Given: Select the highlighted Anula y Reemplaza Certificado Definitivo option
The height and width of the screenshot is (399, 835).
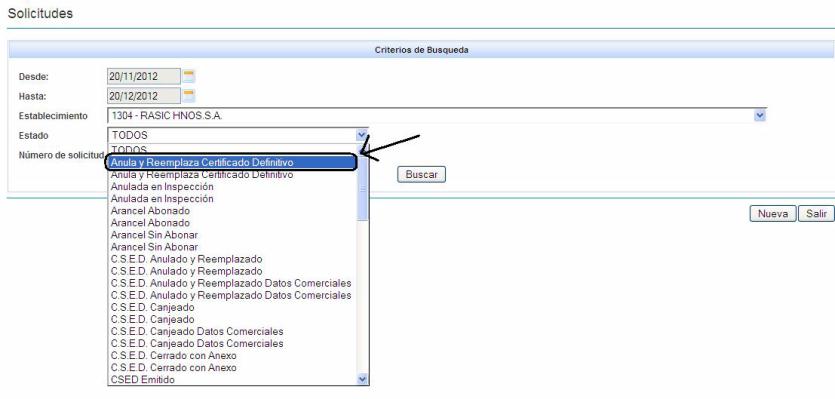Looking at the screenshot, I should (x=232, y=162).
